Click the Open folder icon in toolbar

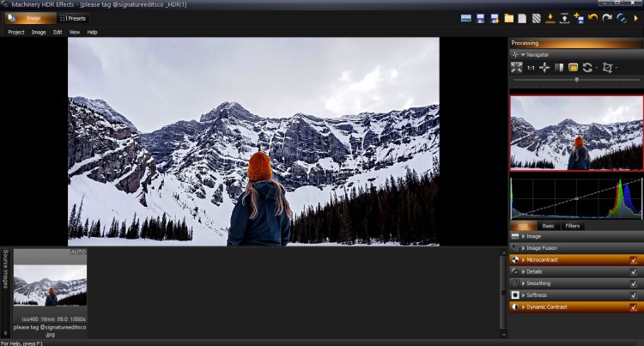[508, 18]
